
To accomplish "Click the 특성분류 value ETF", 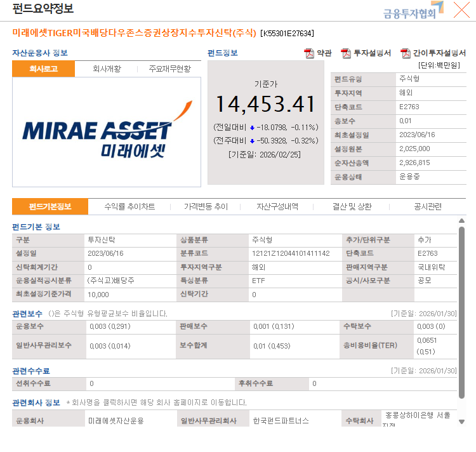I will coord(258,281).
